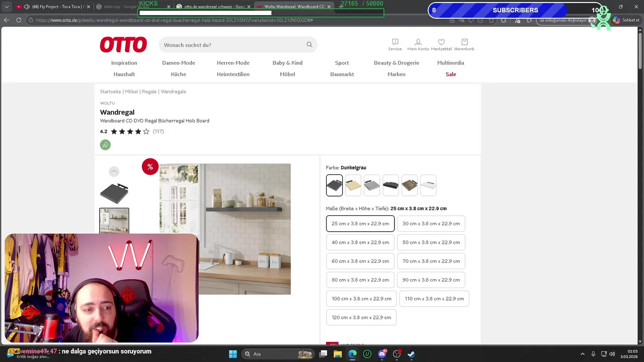
Task: Open the Service icon
Action: tap(395, 44)
